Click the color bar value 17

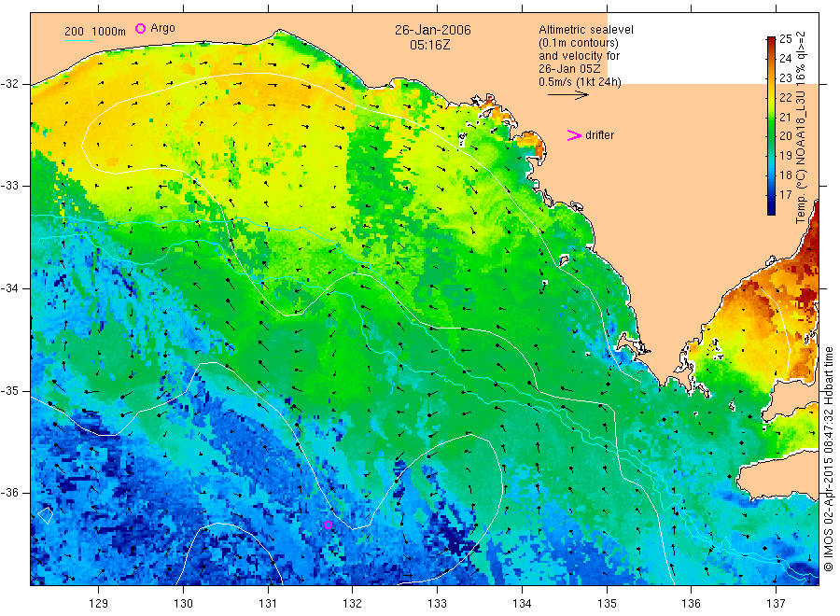pyautogui.click(x=785, y=194)
